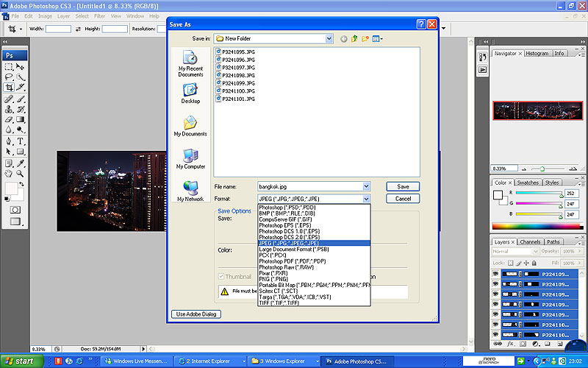Screen dimensions: 588x368
Task: Select the Move tool
Action: tap(21, 67)
